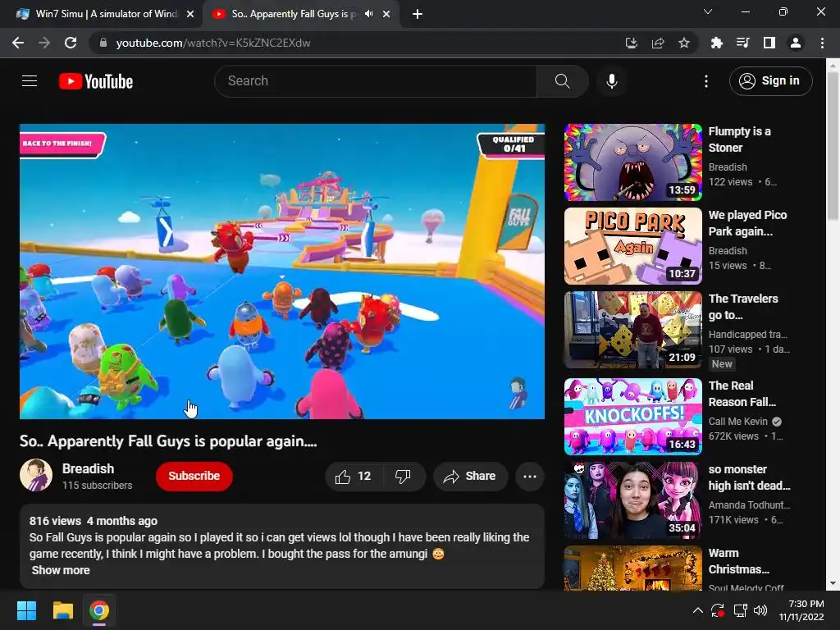The width and height of the screenshot is (840, 630).
Task: Open the tab search dropdown chevron
Action: click(708, 11)
